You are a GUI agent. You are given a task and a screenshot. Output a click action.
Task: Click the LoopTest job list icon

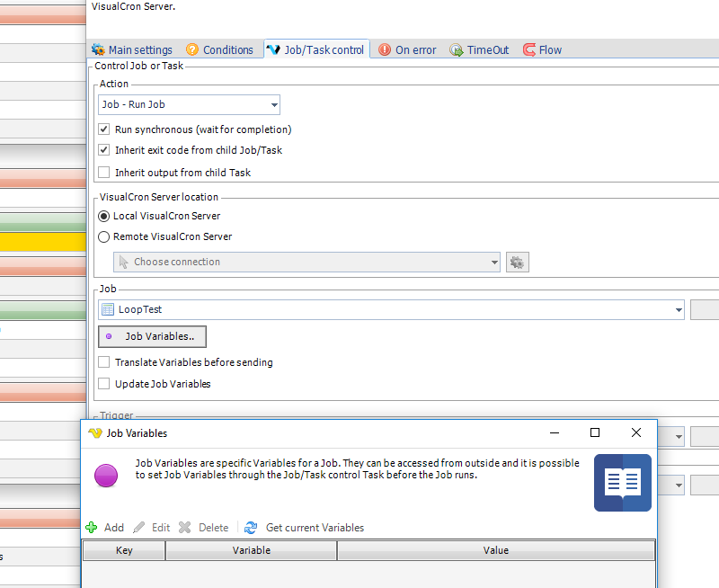point(108,309)
